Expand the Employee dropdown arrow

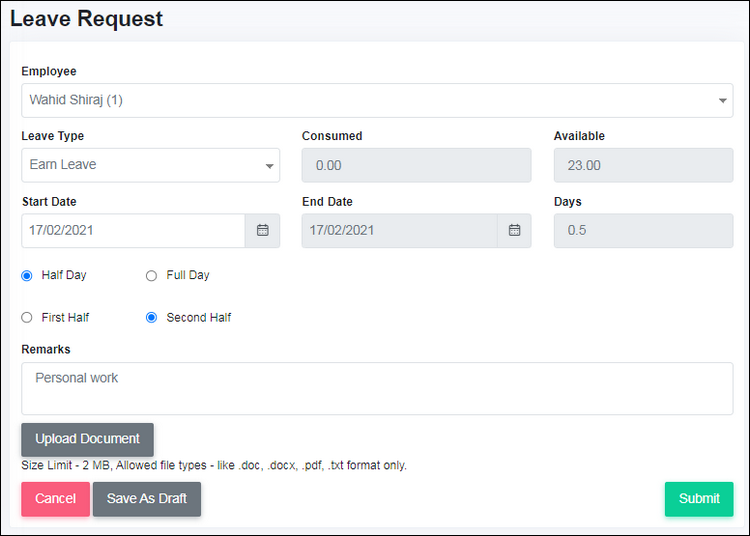pos(722,100)
